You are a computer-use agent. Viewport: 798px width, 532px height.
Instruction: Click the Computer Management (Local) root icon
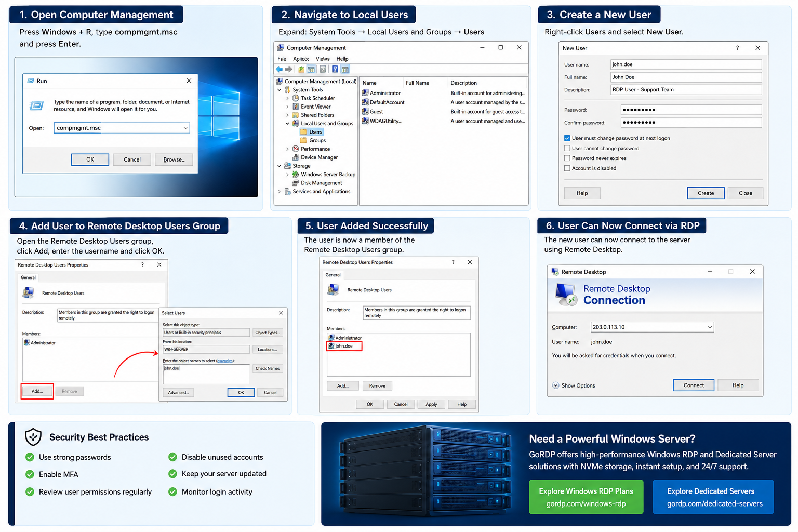tap(280, 82)
